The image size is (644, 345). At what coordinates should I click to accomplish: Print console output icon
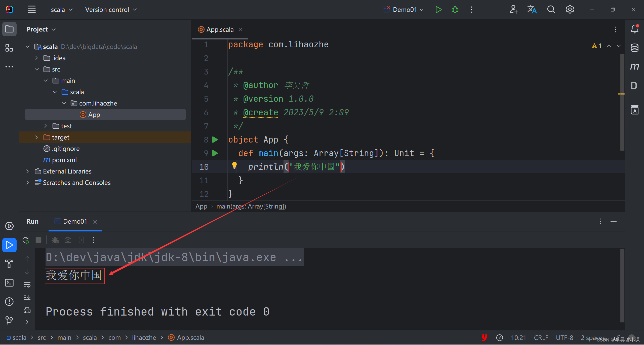point(27,310)
